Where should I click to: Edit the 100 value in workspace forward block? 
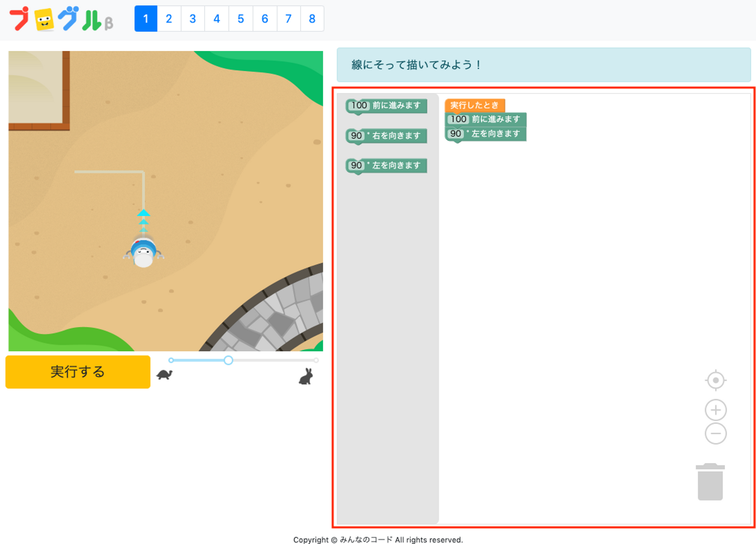(x=458, y=119)
